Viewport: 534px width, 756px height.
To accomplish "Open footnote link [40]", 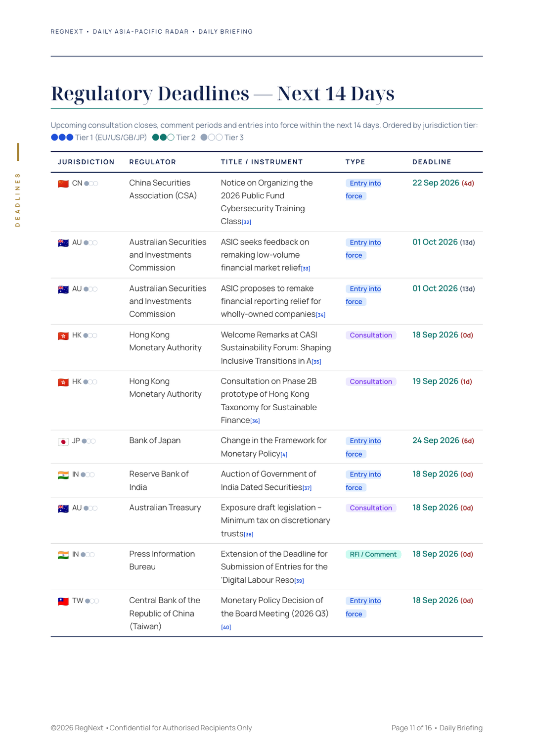I will [226, 627].
